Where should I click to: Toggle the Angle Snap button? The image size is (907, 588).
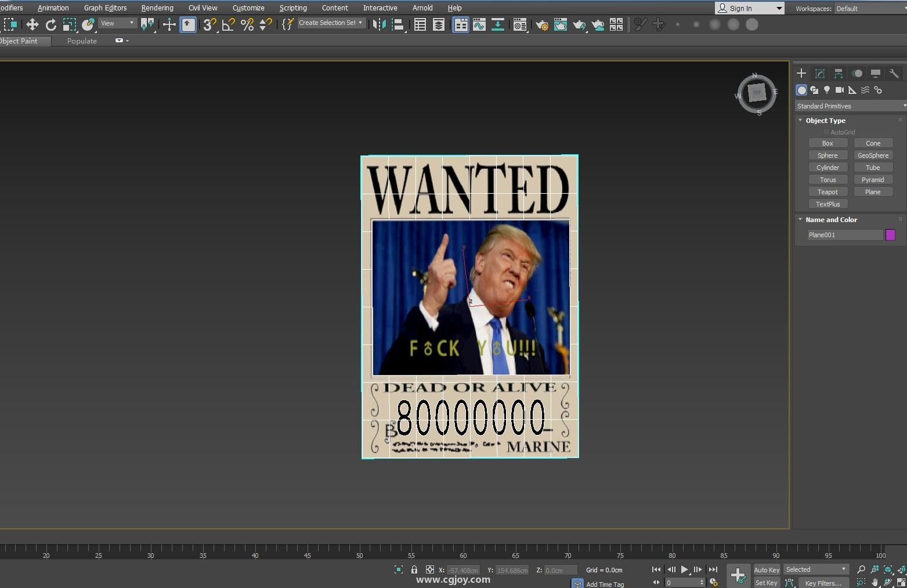(228, 24)
